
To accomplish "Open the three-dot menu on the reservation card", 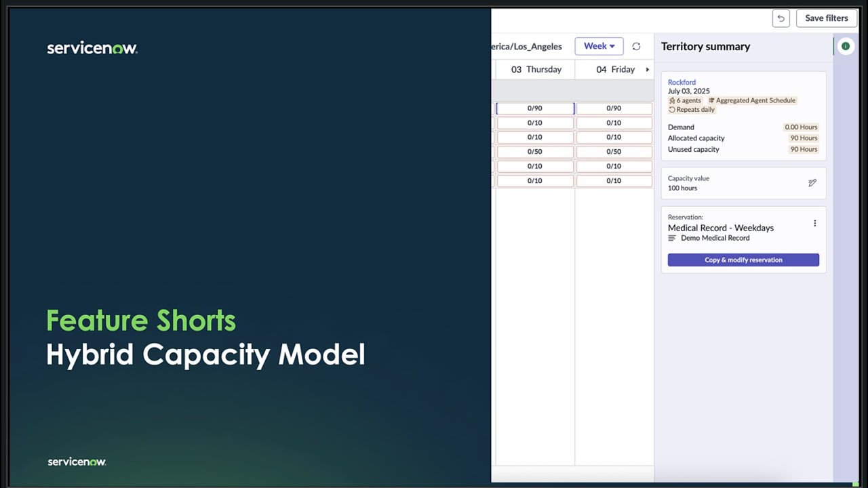I will click(x=815, y=223).
